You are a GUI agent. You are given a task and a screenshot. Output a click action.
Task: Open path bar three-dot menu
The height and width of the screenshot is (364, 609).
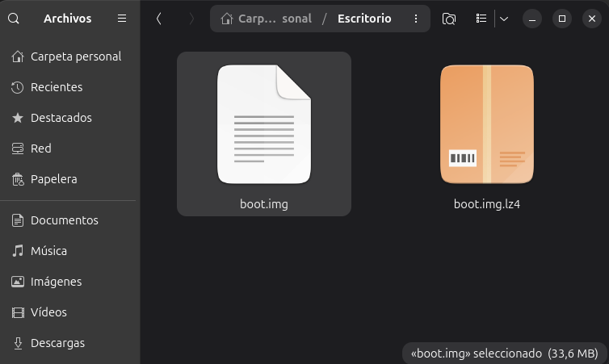click(416, 19)
